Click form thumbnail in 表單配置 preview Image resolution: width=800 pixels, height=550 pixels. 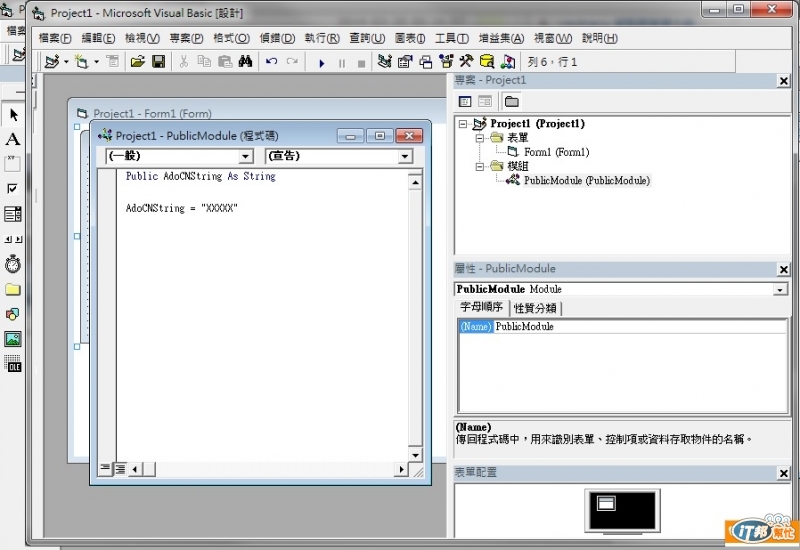point(606,504)
